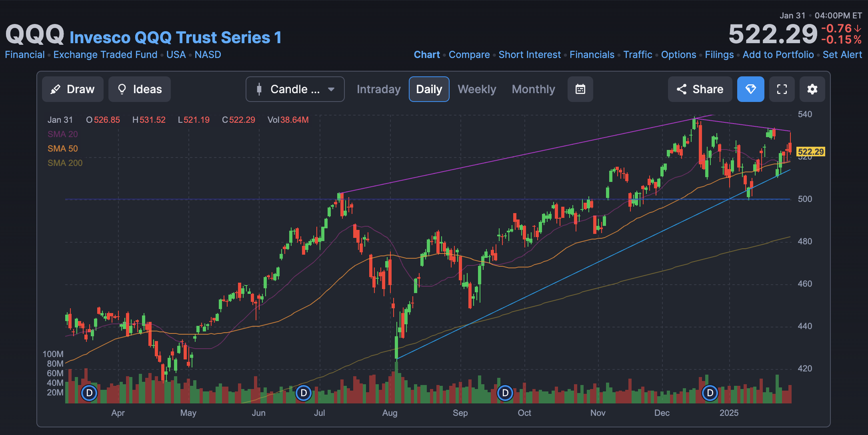Image resolution: width=868 pixels, height=435 pixels.
Task: Open the Draw tools button
Action: 73,89
